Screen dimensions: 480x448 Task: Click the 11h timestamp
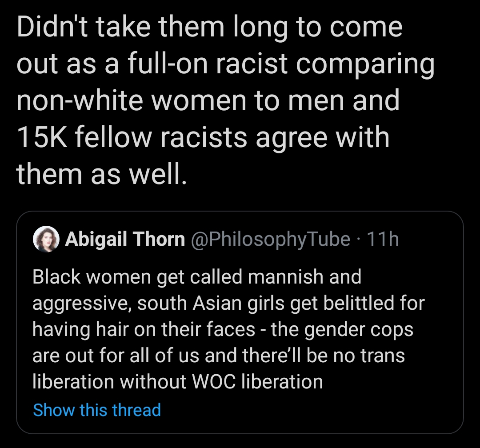[381, 240]
